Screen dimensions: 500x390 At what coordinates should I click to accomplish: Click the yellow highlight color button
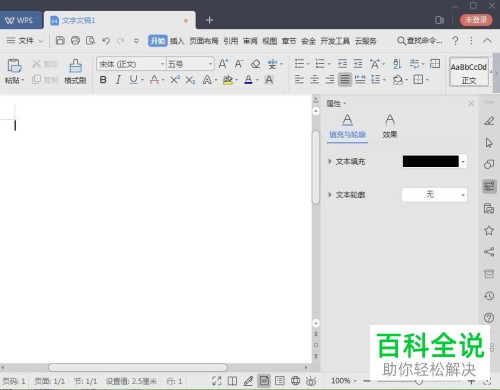[x=228, y=80]
